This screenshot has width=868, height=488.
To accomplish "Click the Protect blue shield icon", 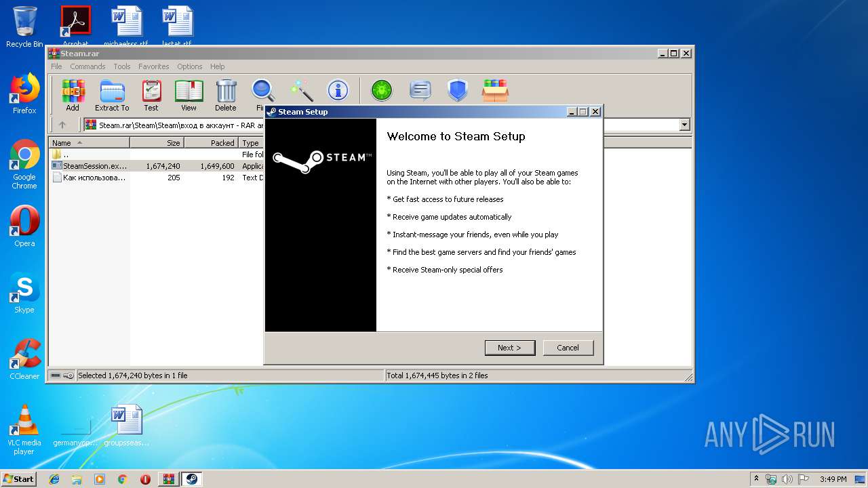I will (458, 90).
